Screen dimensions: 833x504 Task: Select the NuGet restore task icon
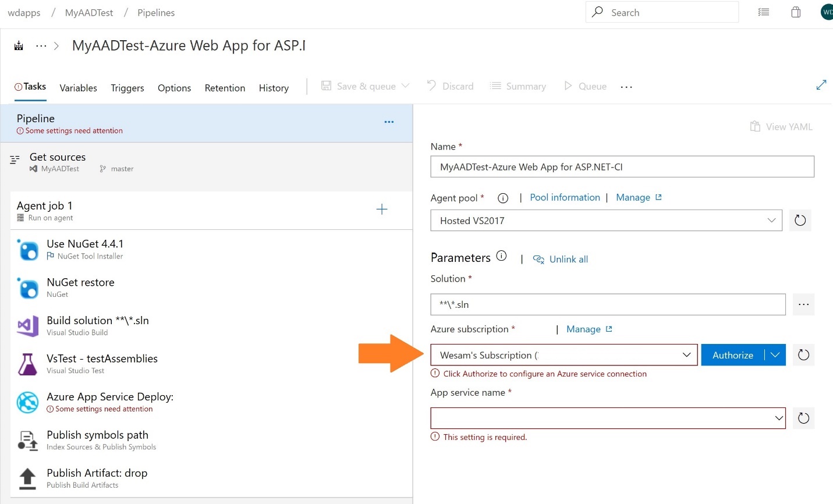click(x=28, y=288)
